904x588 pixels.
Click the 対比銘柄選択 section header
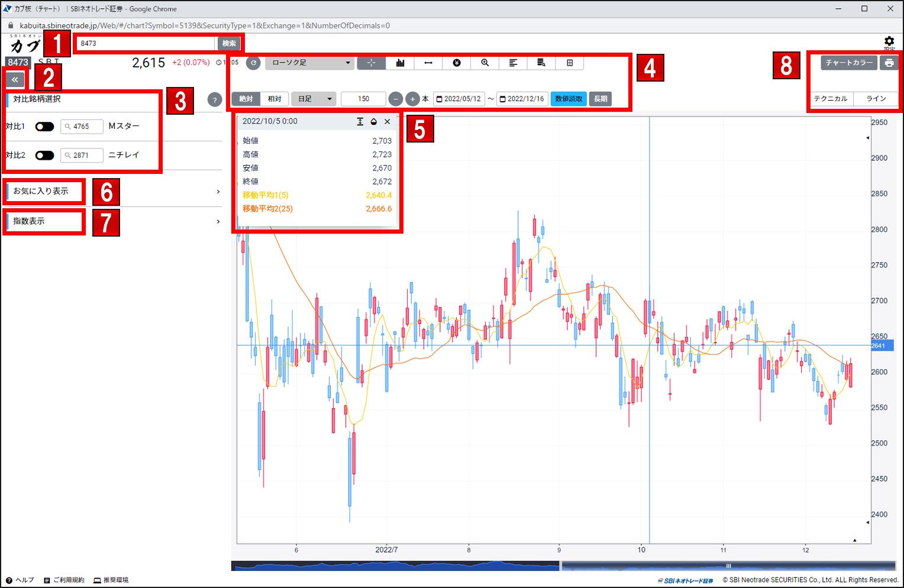(x=37, y=99)
